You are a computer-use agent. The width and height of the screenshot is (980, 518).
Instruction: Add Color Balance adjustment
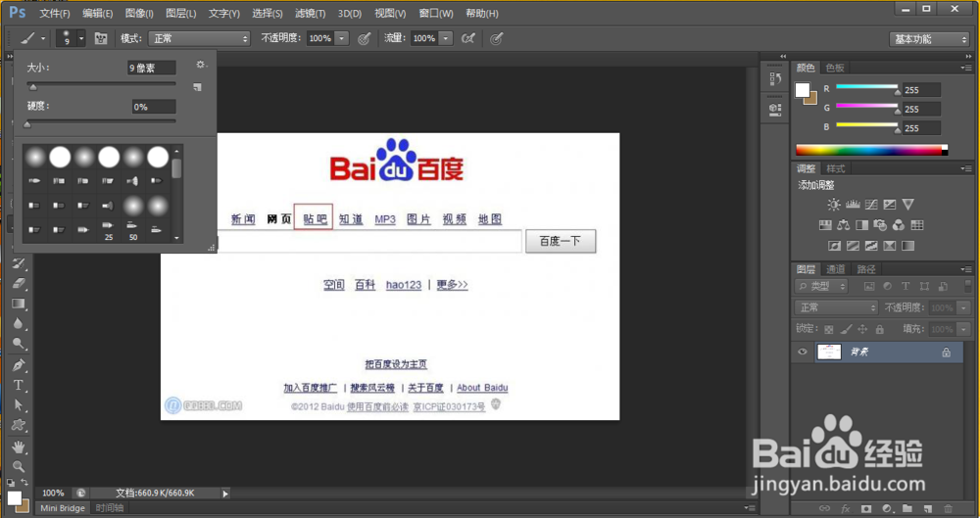coord(843,225)
